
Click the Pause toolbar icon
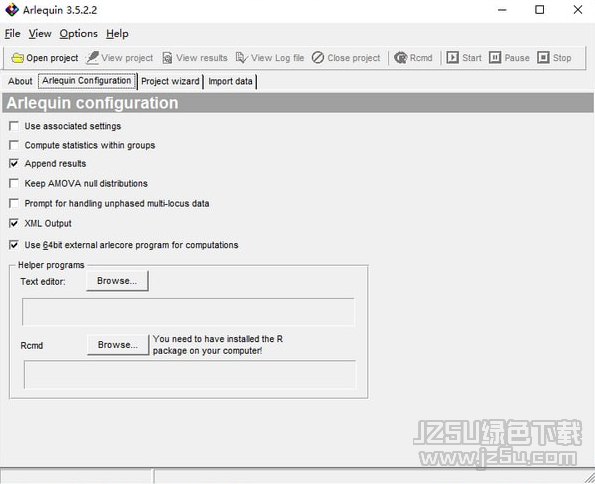[x=495, y=58]
